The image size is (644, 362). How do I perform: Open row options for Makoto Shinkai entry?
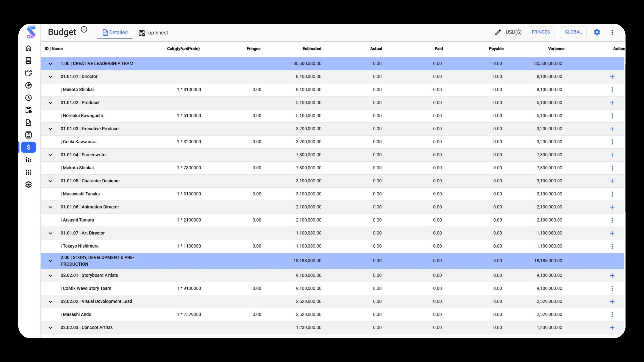612,89
